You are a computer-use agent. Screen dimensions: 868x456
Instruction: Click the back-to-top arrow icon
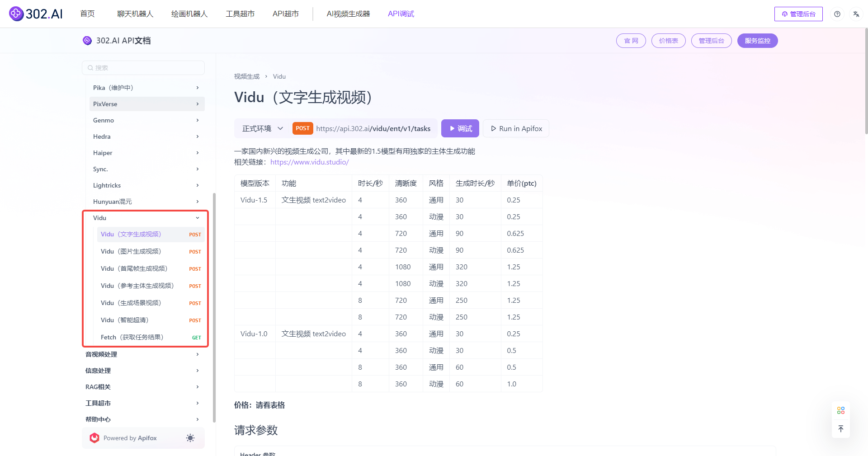point(841,429)
